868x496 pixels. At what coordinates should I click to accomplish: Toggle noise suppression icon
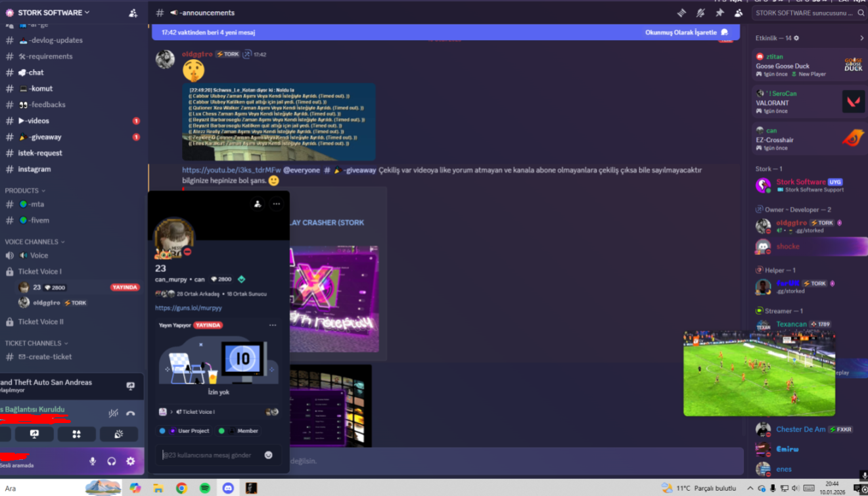(x=113, y=413)
